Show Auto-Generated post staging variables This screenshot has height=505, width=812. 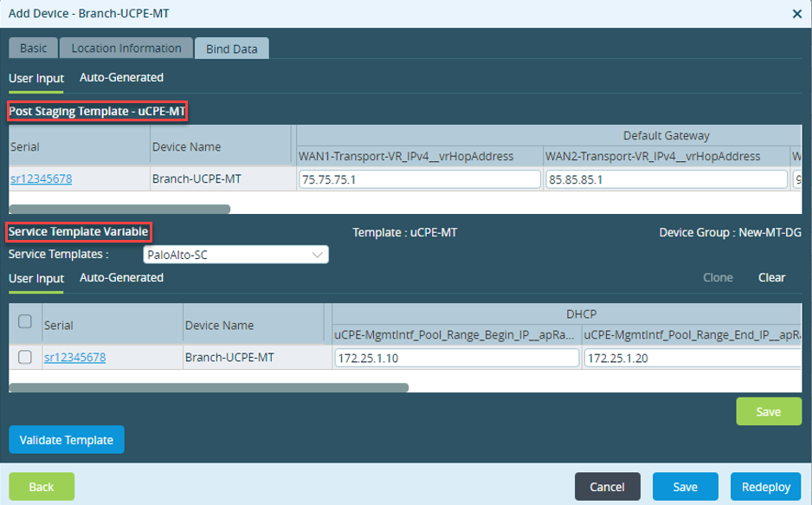[122, 78]
